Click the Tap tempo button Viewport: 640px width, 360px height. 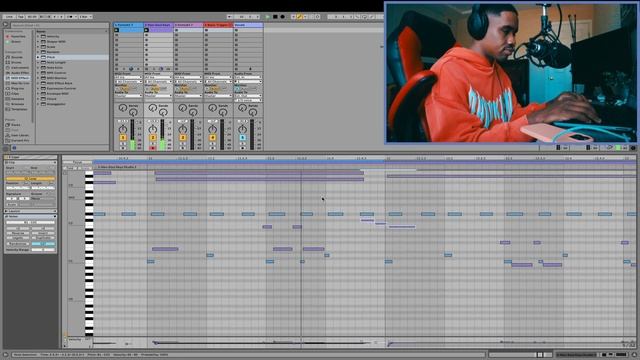click(x=21, y=17)
